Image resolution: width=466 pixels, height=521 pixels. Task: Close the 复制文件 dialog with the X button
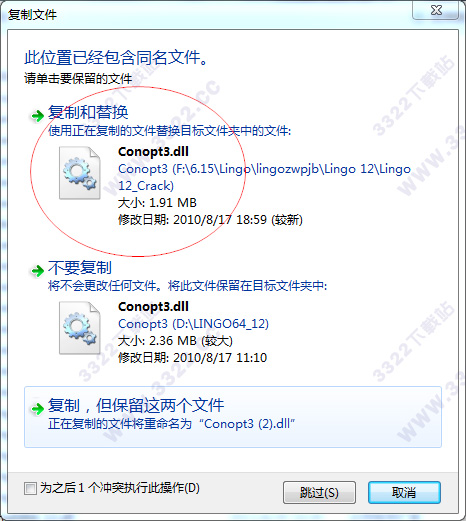(x=436, y=10)
